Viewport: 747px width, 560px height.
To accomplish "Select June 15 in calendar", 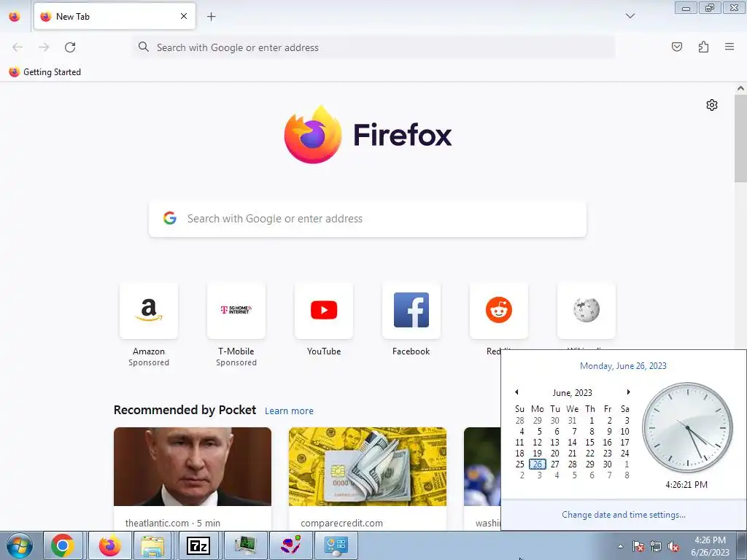I will 589,442.
